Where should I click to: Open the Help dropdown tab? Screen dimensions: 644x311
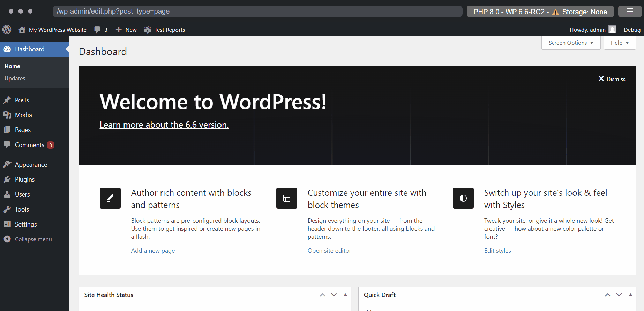620,43
